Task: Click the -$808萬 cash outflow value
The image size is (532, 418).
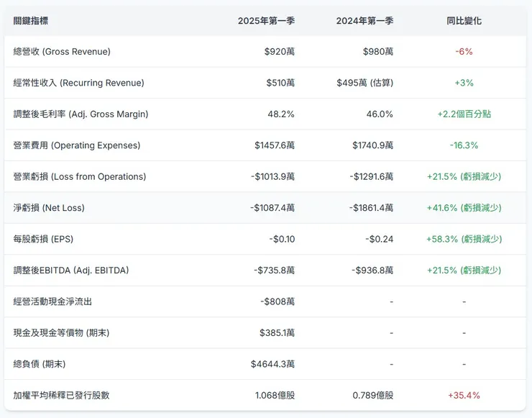Action: [x=278, y=301]
